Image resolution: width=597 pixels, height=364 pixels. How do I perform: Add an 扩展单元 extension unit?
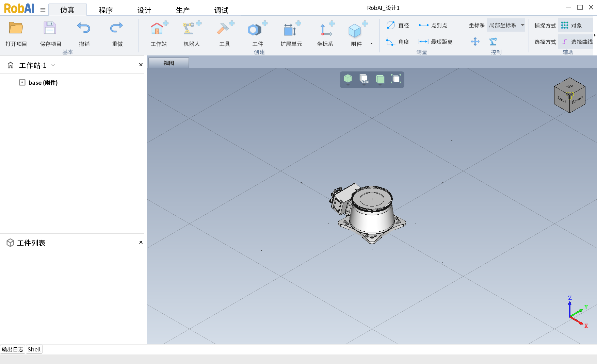tap(291, 34)
